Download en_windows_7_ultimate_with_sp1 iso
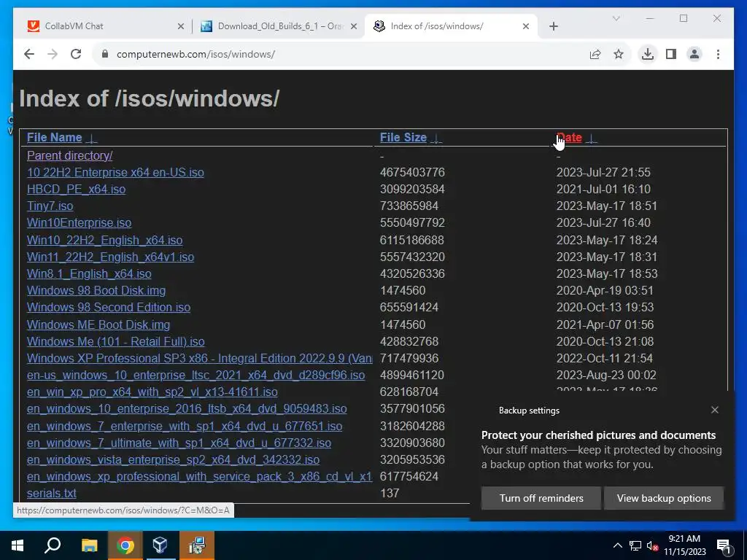 tap(179, 443)
